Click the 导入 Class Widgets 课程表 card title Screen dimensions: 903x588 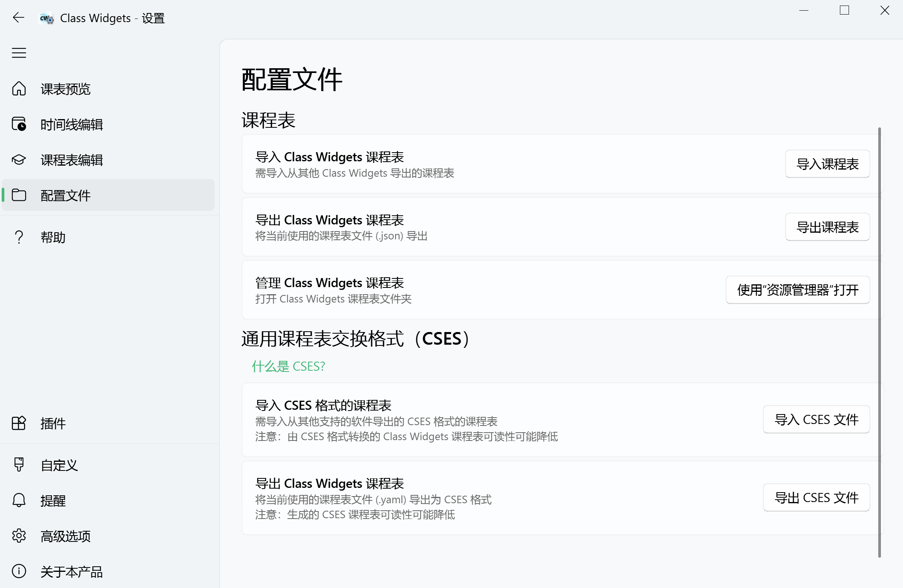click(330, 157)
